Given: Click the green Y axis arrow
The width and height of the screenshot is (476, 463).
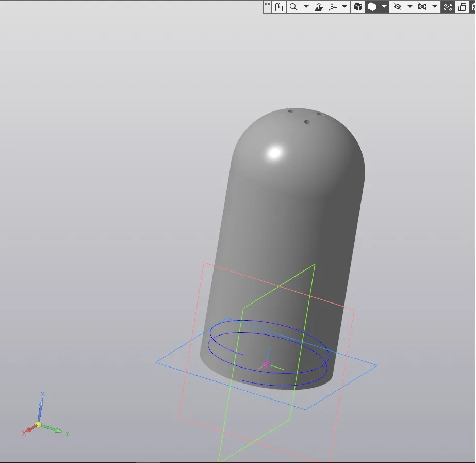Looking at the screenshot, I should point(52,428).
